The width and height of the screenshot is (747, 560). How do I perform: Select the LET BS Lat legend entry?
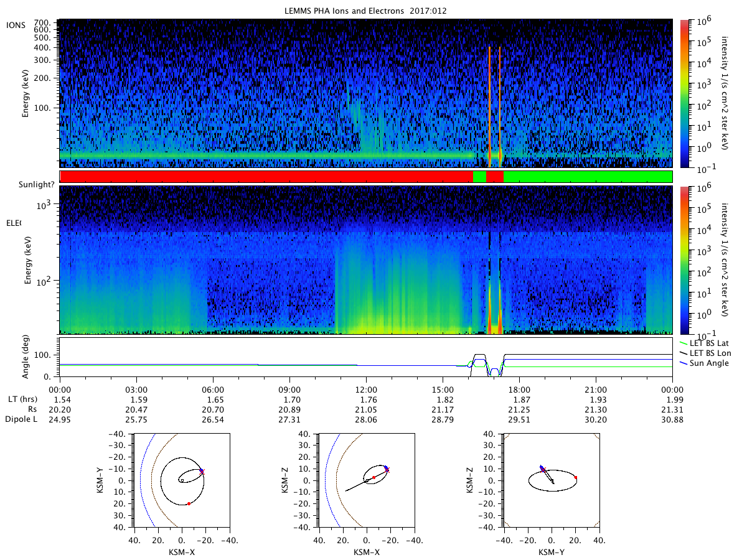pyautogui.click(x=703, y=343)
